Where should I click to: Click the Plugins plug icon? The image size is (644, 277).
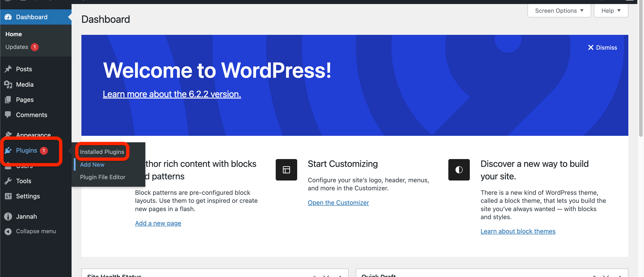pyautogui.click(x=8, y=150)
